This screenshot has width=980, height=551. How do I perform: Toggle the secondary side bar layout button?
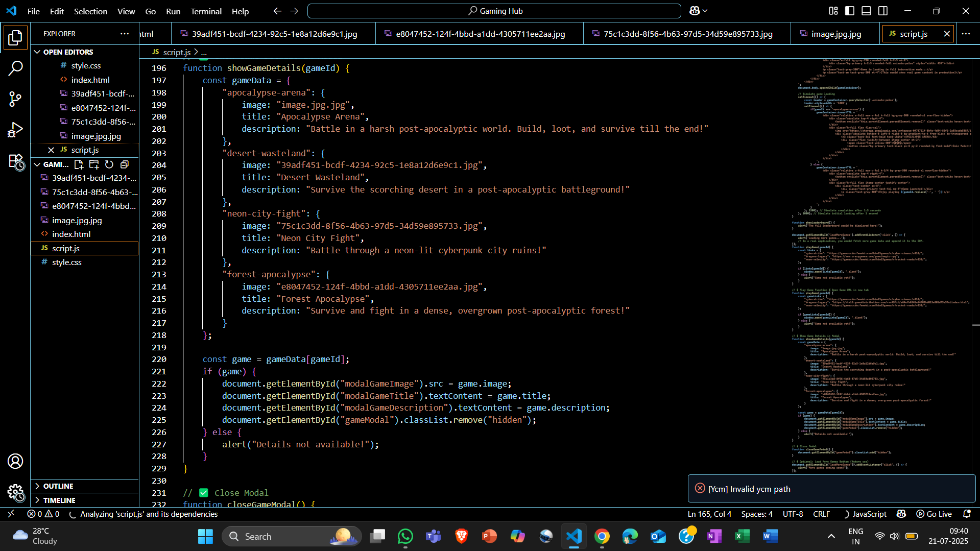(883, 11)
